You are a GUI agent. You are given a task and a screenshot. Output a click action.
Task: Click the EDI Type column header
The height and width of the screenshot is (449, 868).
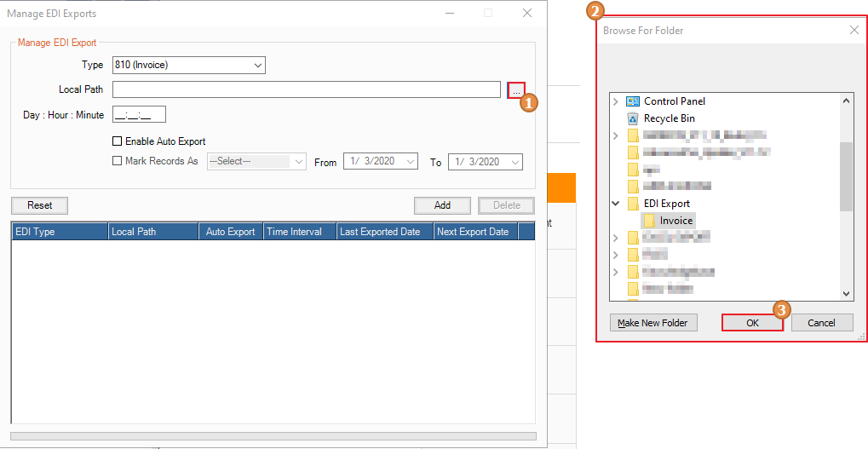click(60, 232)
